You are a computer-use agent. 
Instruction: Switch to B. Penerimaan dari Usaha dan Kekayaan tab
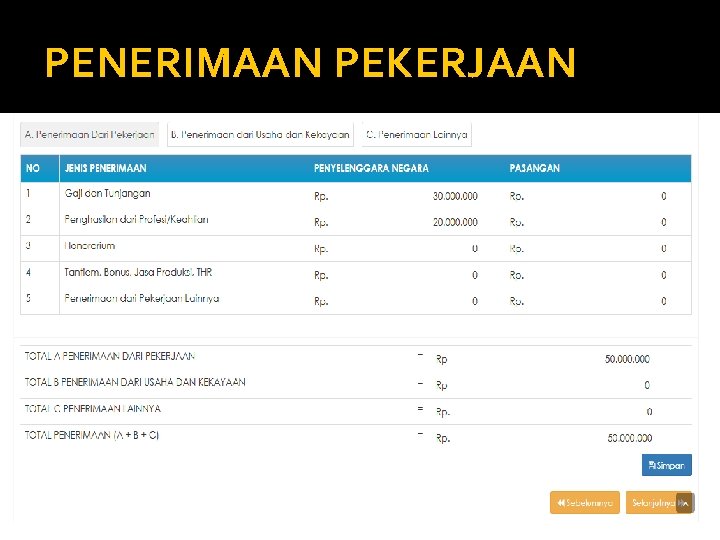(x=260, y=135)
